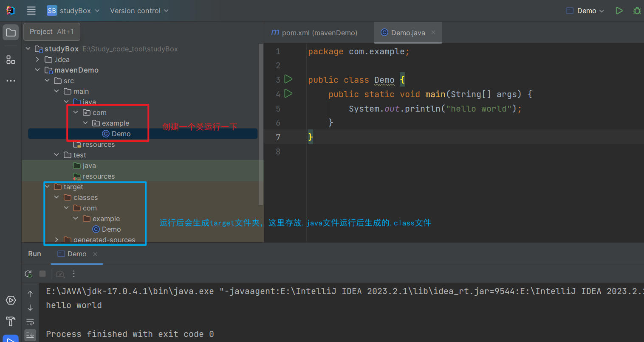Open the Demo run configuration dropdown
This screenshot has width=644, height=342.
(x=585, y=11)
